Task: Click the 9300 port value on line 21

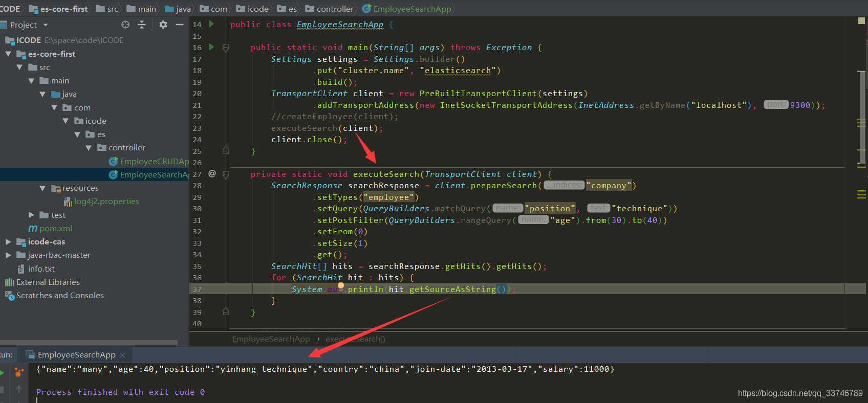Action: (800, 105)
